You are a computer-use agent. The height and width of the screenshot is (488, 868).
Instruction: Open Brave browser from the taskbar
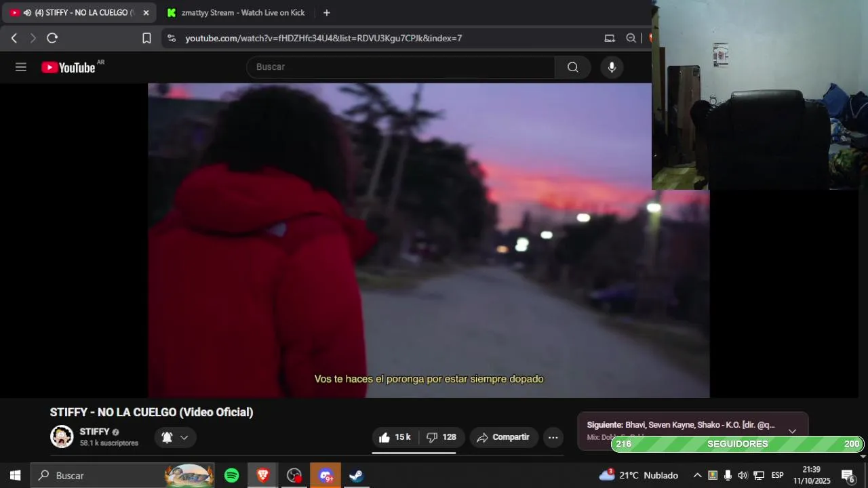pyautogui.click(x=263, y=475)
